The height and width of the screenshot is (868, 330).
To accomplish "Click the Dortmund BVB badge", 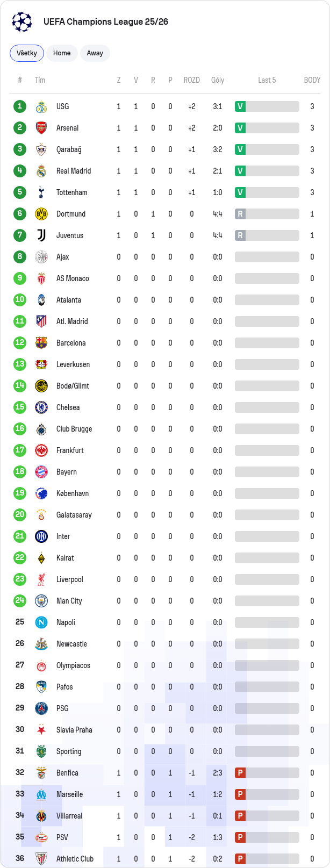I will coord(41,214).
